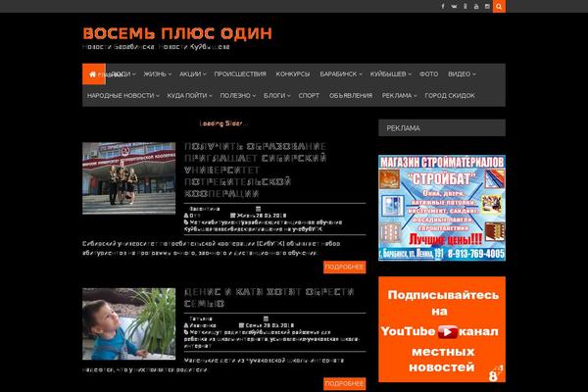The width and height of the screenshot is (588, 392).
Task: Click tag icon in university article meta
Action: 186,222
